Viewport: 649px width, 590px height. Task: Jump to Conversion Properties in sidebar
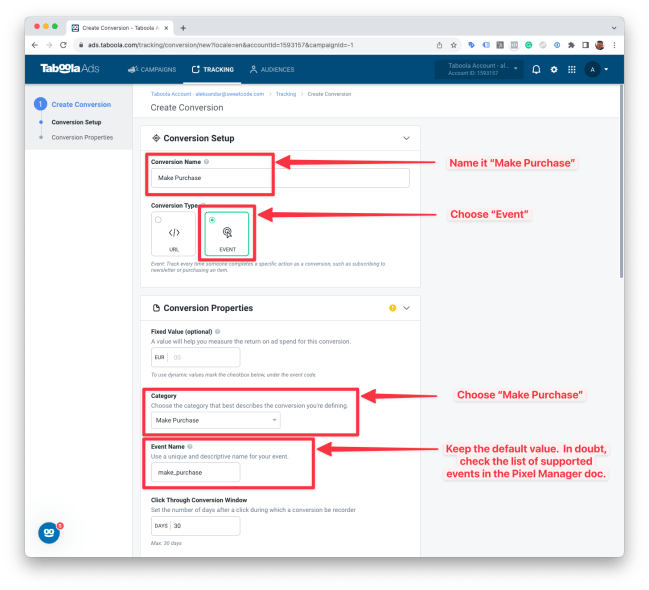point(82,137)
